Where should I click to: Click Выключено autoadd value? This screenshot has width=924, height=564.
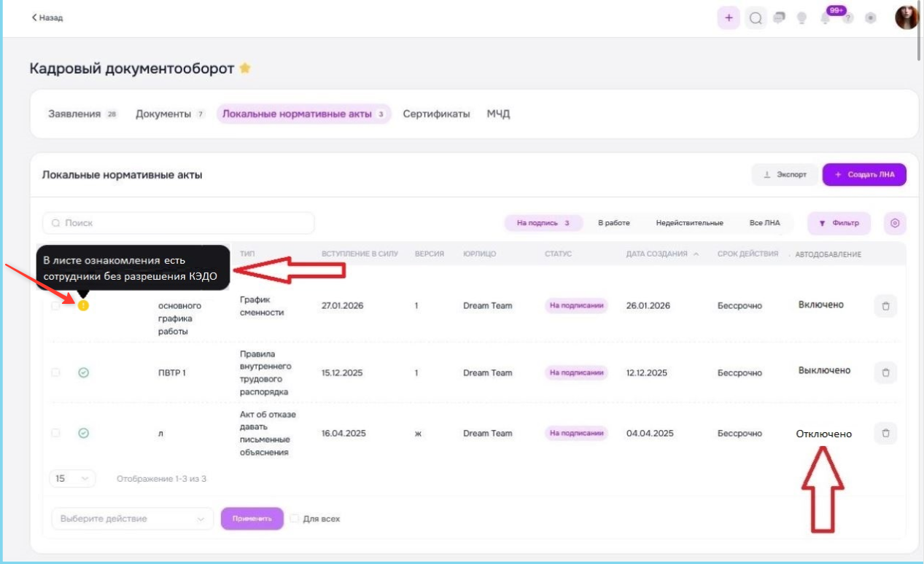pos(824,370)
